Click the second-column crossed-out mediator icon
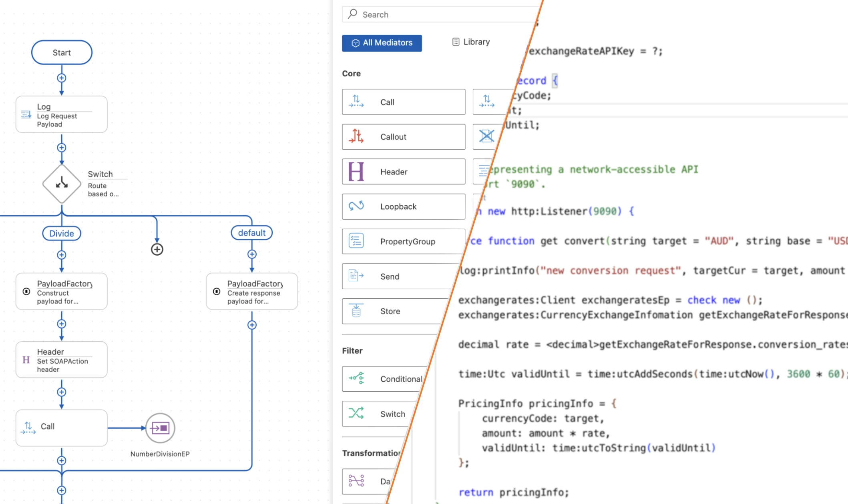This screenshot has width=848, height=504. tap(486, 136)
